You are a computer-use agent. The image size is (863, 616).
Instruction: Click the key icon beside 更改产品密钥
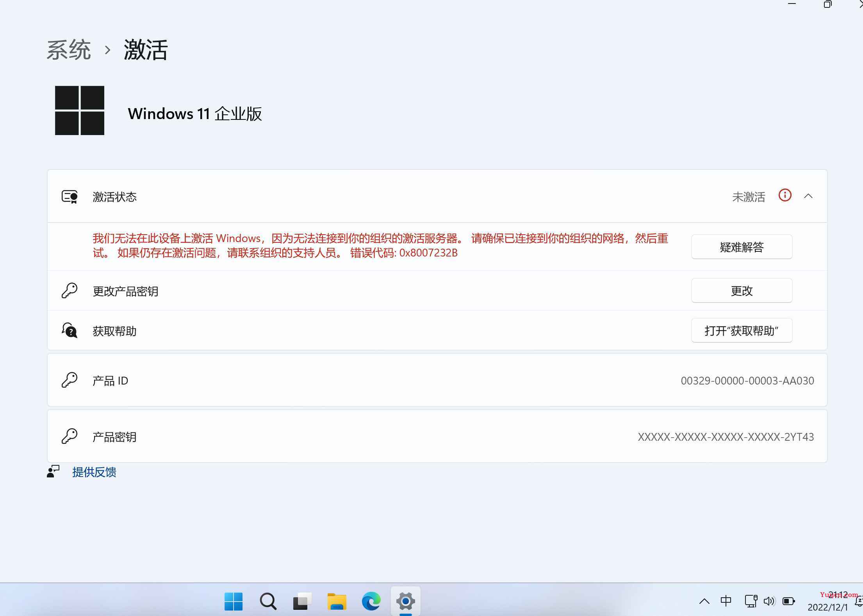coord(70,291)
